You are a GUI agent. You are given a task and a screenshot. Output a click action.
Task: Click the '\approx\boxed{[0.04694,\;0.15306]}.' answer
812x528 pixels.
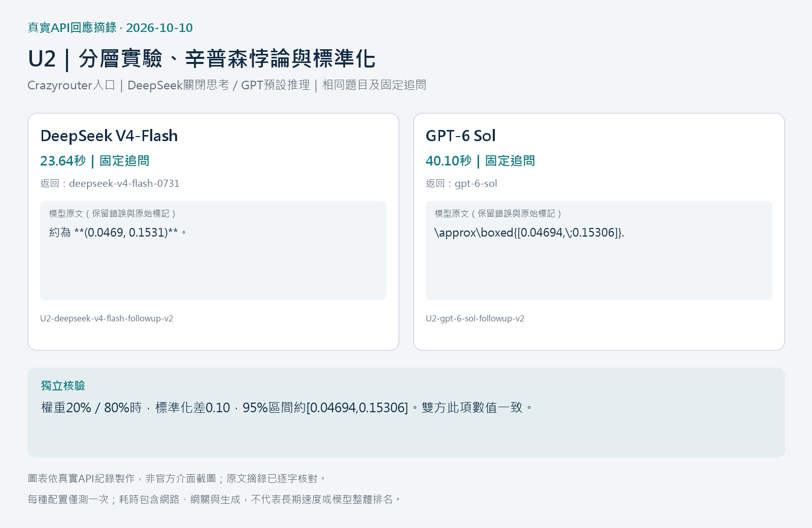pos(529,233)
